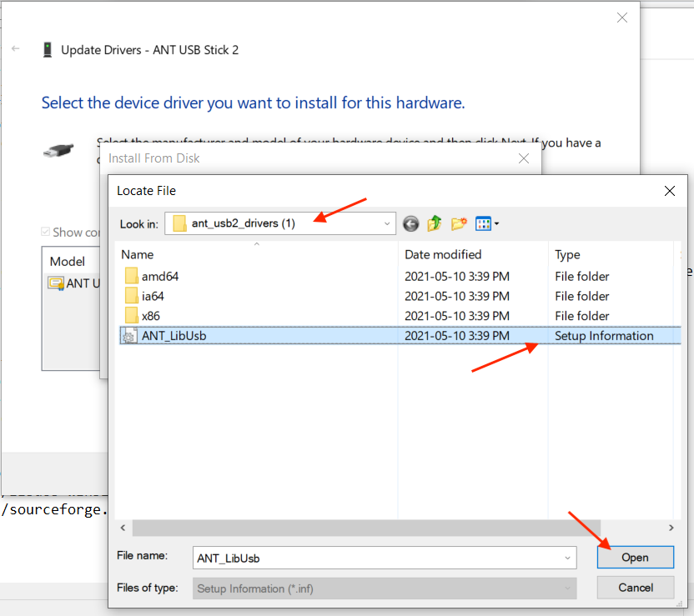
Task: Click the right scroll arrow of file list
Action: [x=671, y=528]
